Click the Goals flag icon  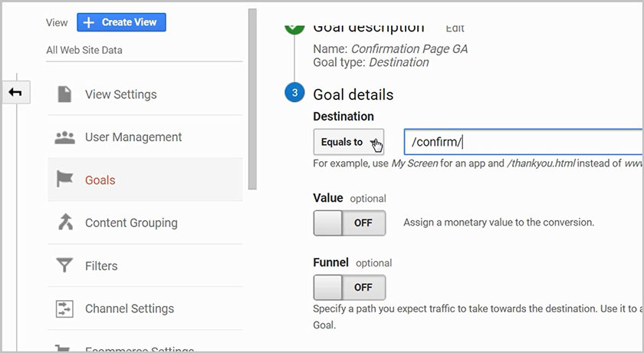(64, 180)
